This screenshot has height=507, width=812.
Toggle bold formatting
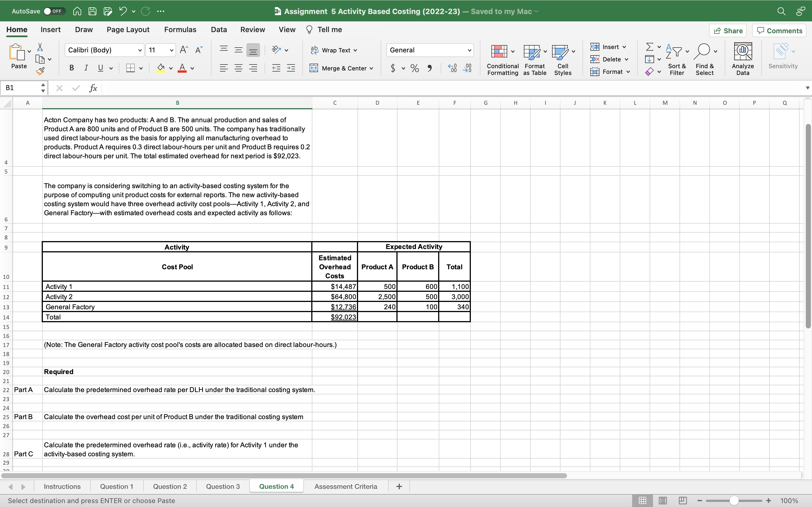coord(71,68)
